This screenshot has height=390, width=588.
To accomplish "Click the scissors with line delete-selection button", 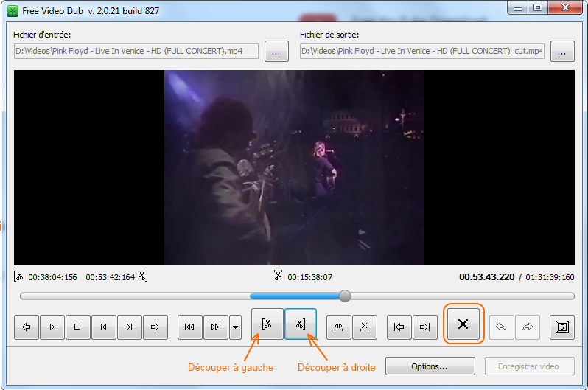I will [365, 327].
